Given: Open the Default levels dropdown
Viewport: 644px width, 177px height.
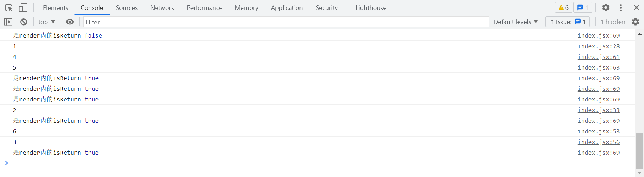Looking at the screenshot, I should [x=515, y=22].
